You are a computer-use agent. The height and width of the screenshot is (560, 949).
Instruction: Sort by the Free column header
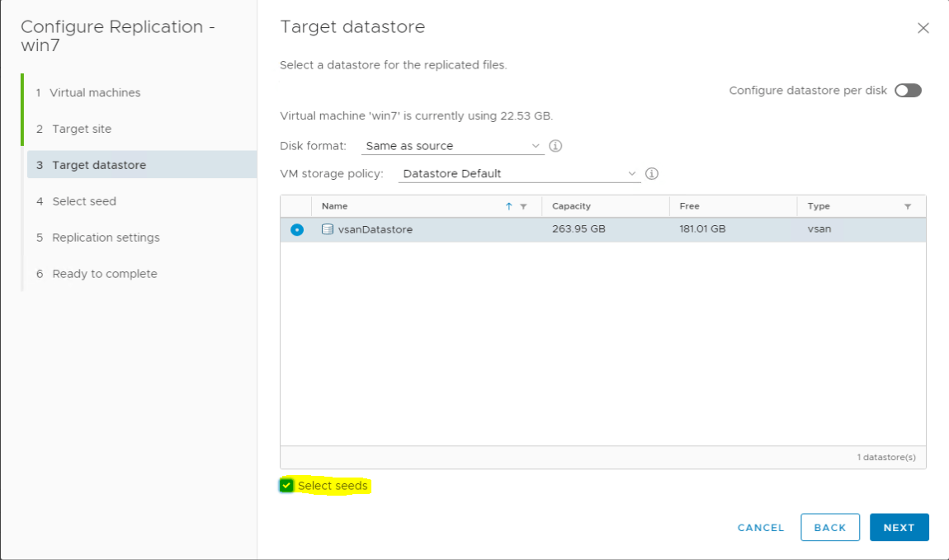tap(689, 206)
